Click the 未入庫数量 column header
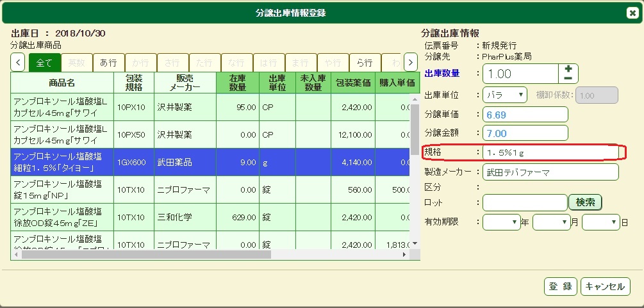The height and width of the screenshot is (308, 644). click(313, 83)
